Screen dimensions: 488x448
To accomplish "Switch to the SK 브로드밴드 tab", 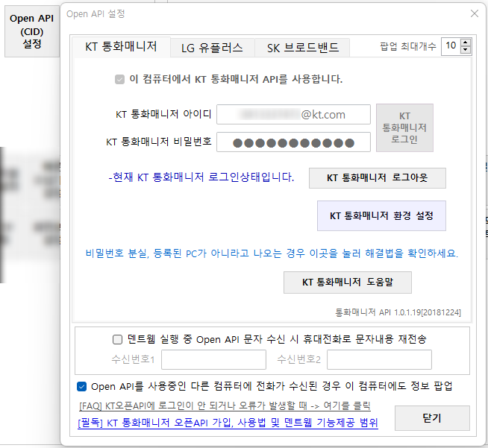I will (x=302, y=48).
